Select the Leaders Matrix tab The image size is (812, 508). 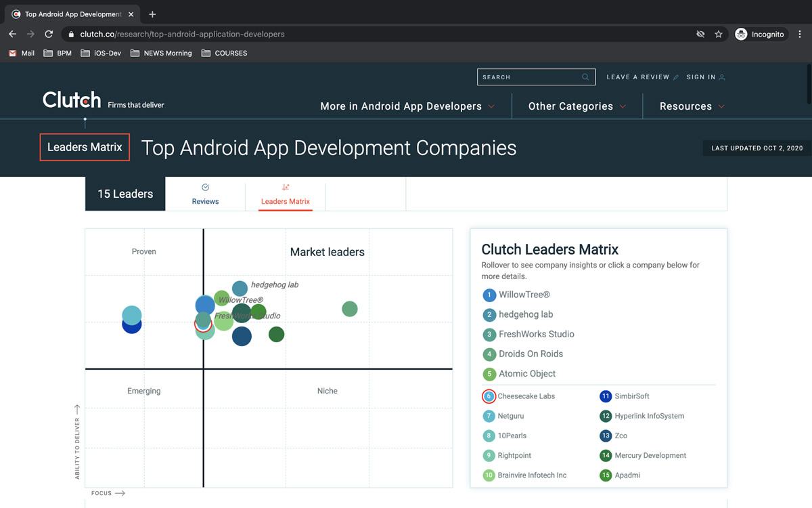tap(285, 194)
